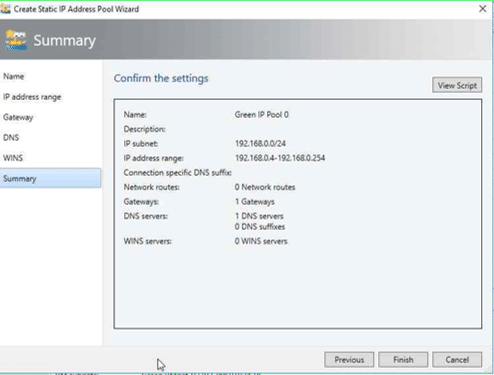Click the View Script button

coord(457,85)
